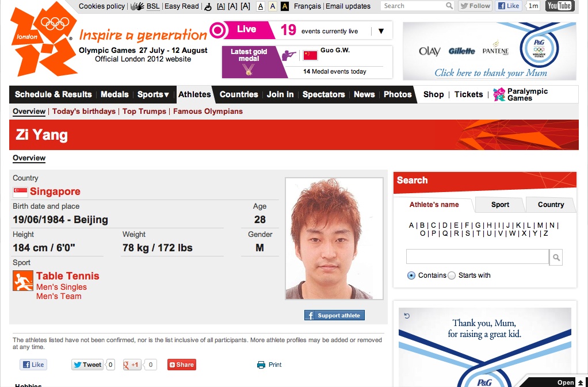588x387 pixels.
Task: Click the search magnifier beside athlete name field
Action: tap(556, 256)
